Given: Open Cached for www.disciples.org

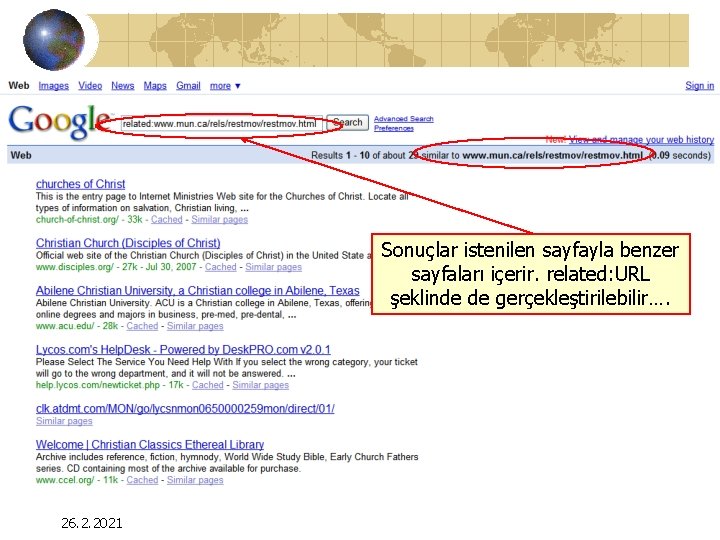Looking at the screenshot, I should (x=220, y=267).
